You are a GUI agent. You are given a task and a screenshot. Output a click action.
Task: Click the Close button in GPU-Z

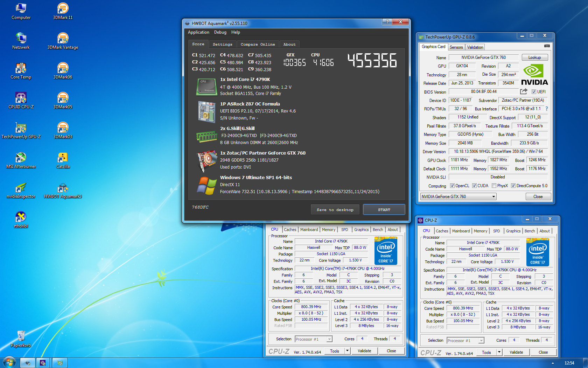coord(538,197)
